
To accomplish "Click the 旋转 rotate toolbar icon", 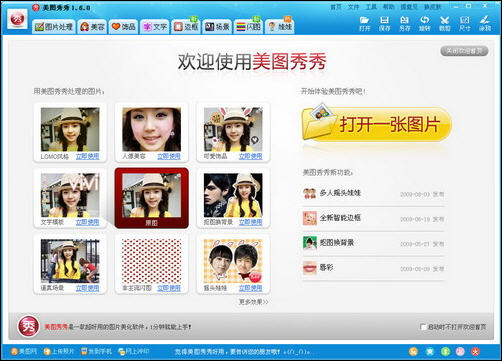I will (424, 24).
